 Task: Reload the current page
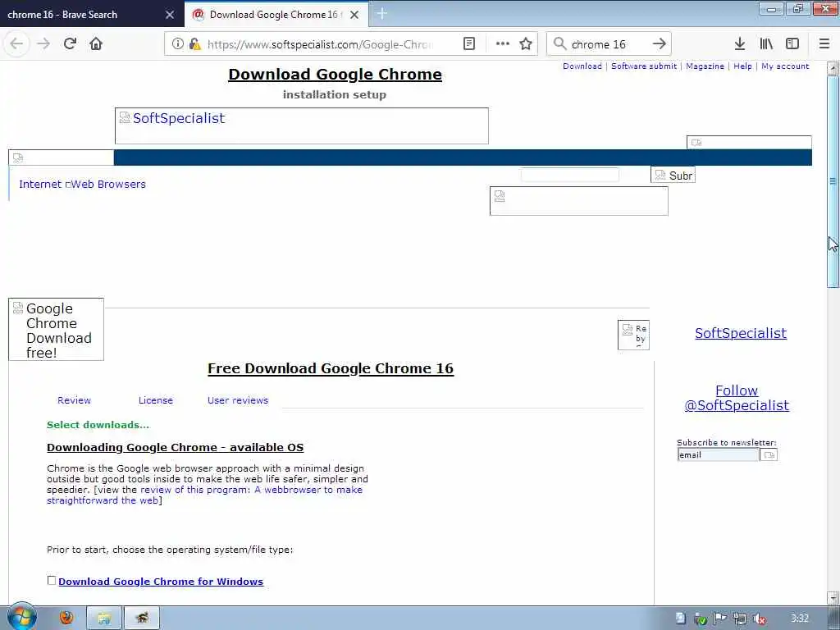[70, 44]
